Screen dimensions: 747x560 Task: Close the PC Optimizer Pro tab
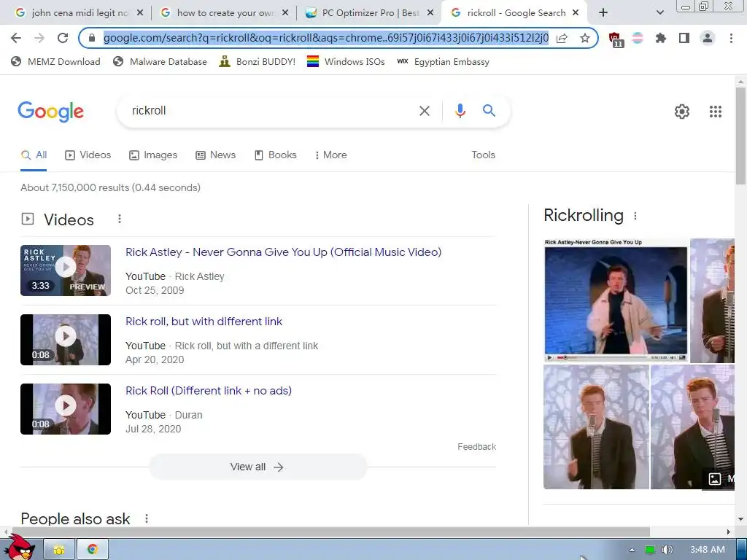point(430,13)
